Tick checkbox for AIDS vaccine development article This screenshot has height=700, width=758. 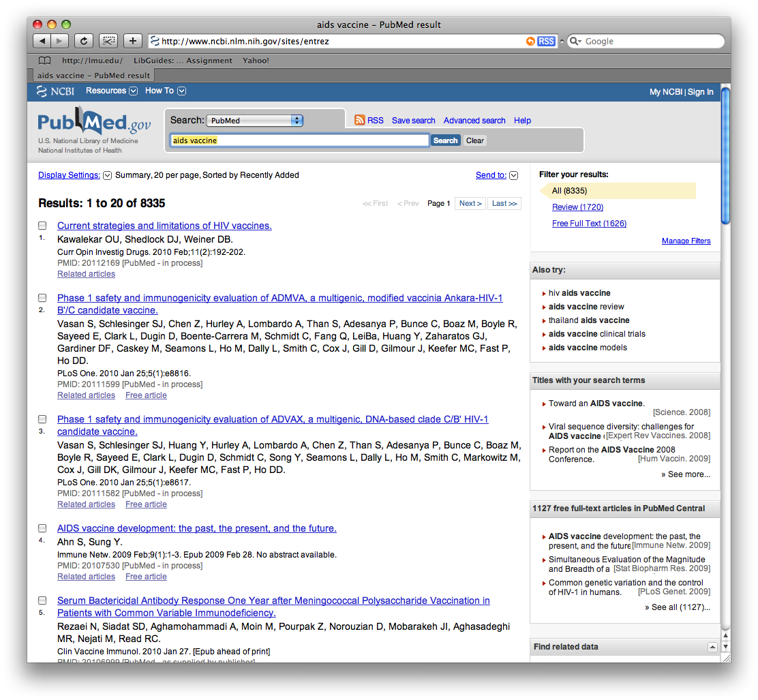click(x=42, y=528)
